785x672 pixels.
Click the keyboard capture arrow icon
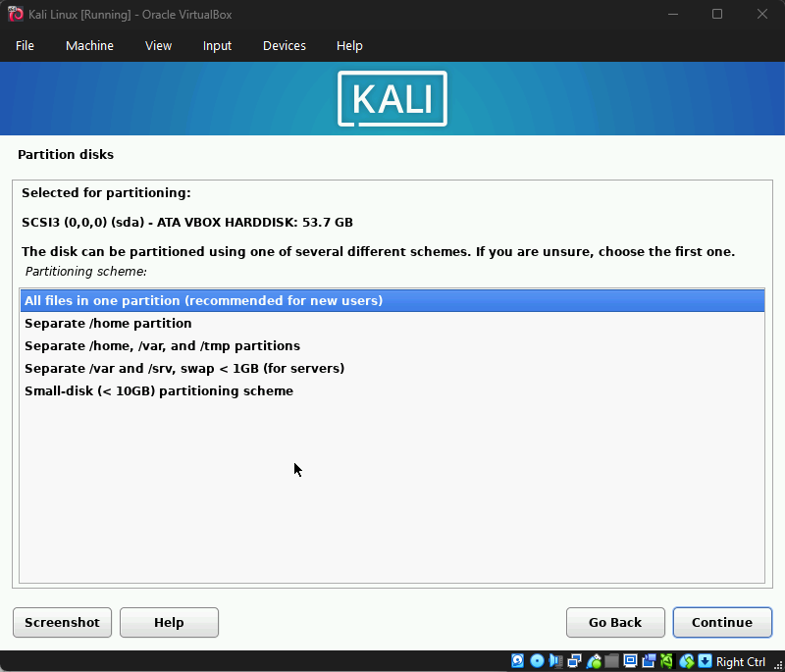point(706,661)
